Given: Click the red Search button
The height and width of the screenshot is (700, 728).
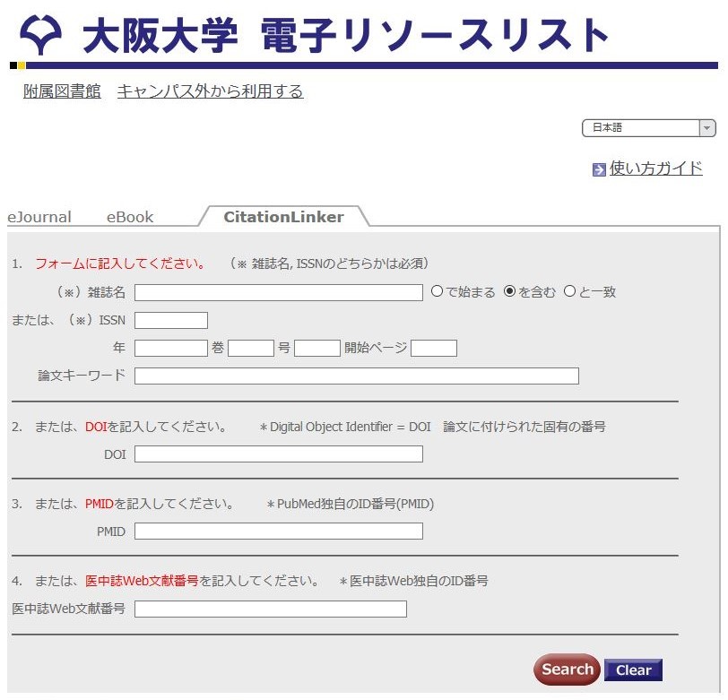Looking at the screenshot, I should [x=567, y=670].
